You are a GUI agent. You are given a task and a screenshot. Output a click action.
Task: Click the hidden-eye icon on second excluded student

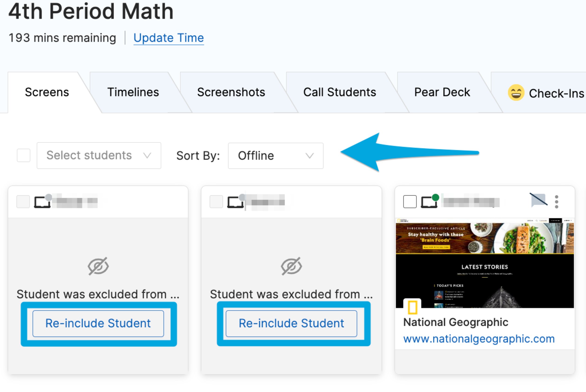point(291,266)
